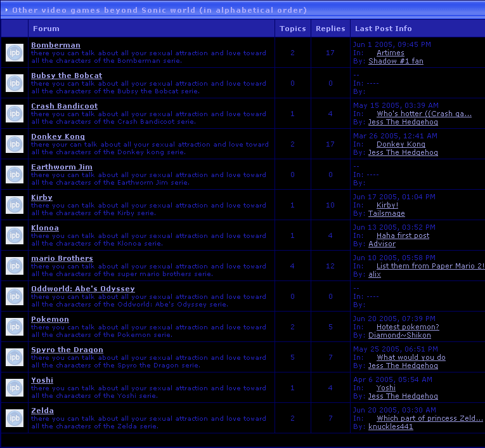Open 'List them from Paper Mario 2!' topic
Screen dimensions: 485x448
[x=430, y=266]
